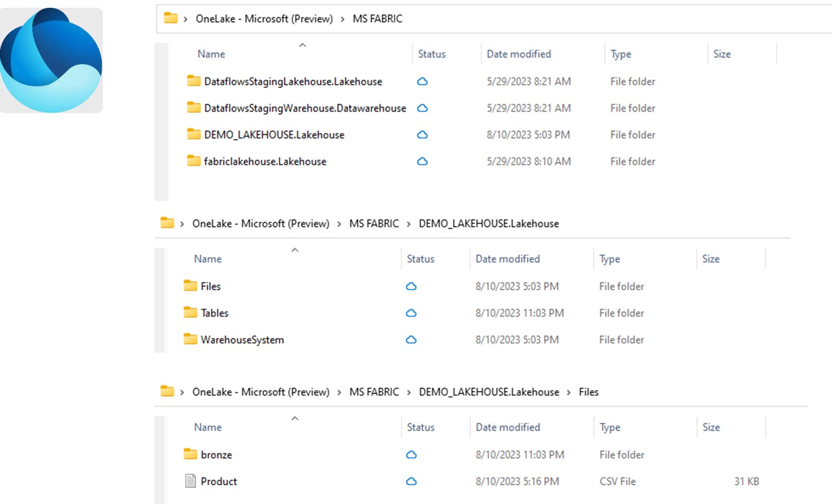Click the Type column header in top list
This screenshot has width=832, height=504.
point(621,54)
